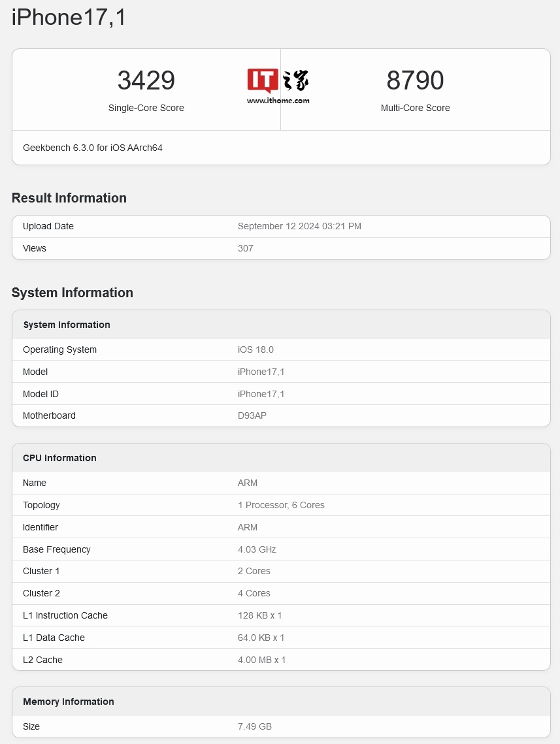
Task: Click the Motherboard value D93AP
Action: coord(252,415)
